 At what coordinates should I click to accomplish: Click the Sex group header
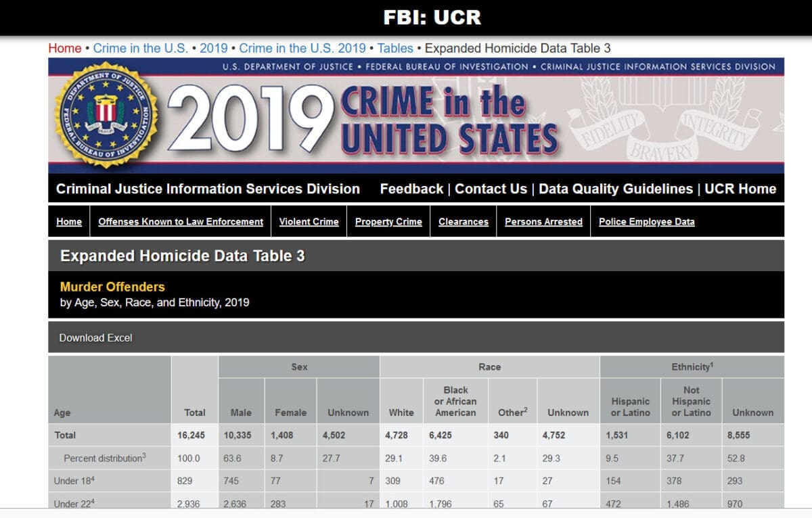pos(299,367)
